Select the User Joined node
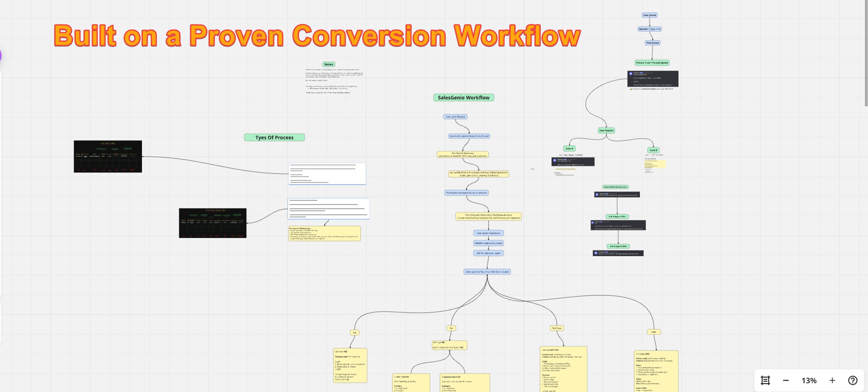This screenshot has height=392, width=868. coord(650,15)
